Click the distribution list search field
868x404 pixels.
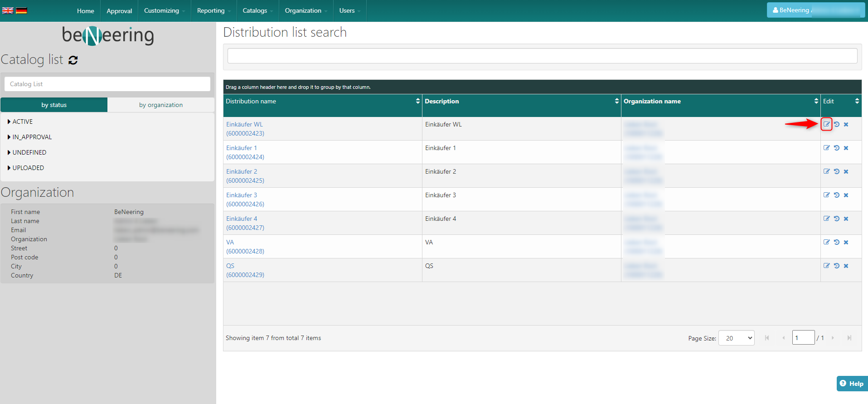(x=542, y=56)
